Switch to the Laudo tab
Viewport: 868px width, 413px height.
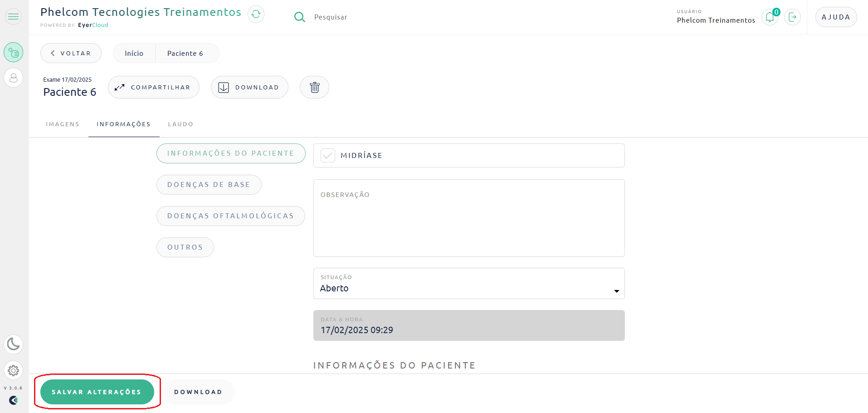(x=180, y=124)
